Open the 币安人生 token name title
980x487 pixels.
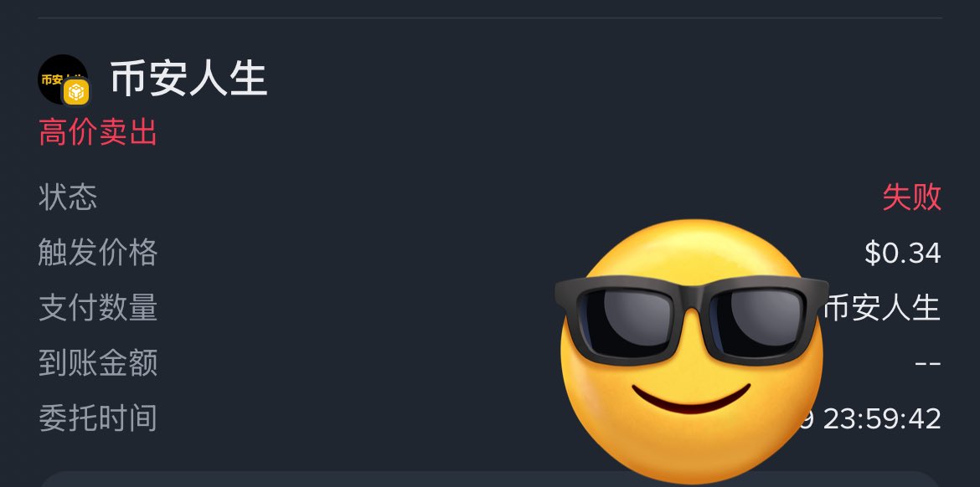coord(188,79)
